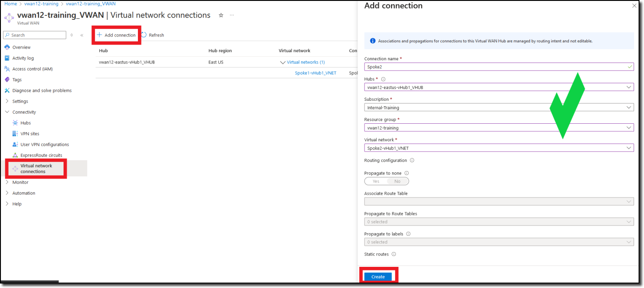Viewport: 644px width, 288px height.
Task: Click the ExpressRoute circuits triangle icon
Action: click(15, 155)
